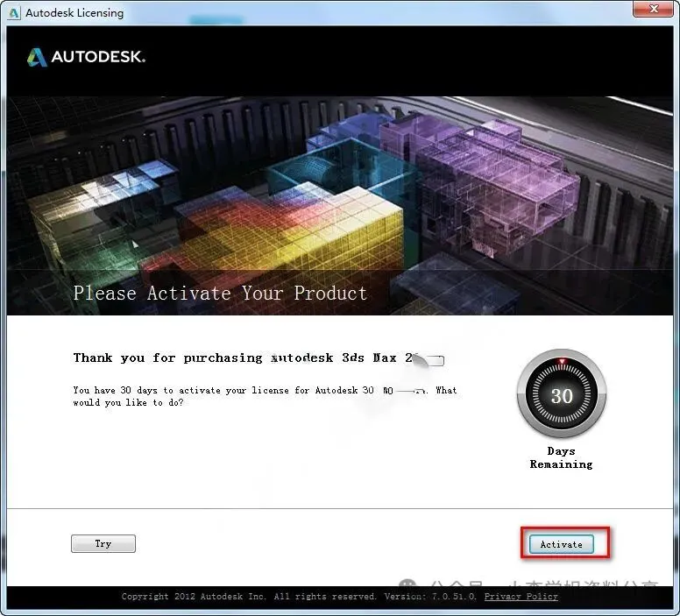Click the Autodesk Licensing title bar icon
Image resolution: width=680 pixels, height=616 pixels.
pyautogui.click(x=14, y=13)
